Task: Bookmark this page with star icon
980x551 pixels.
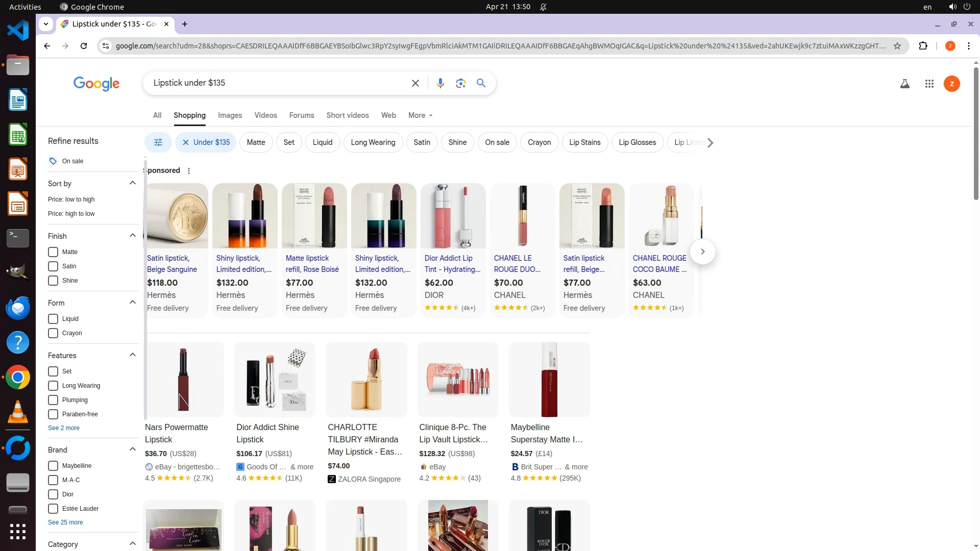Action: pos(897,46)
